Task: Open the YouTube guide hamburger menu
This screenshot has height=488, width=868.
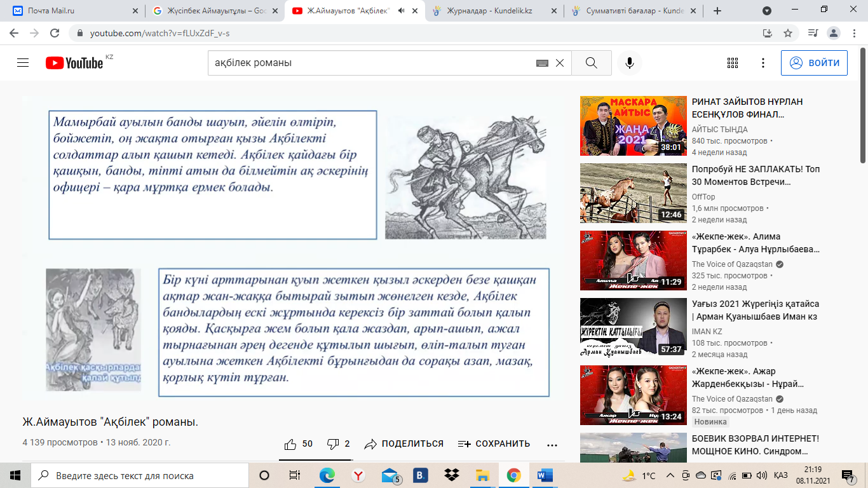Action: click(23, 63)
